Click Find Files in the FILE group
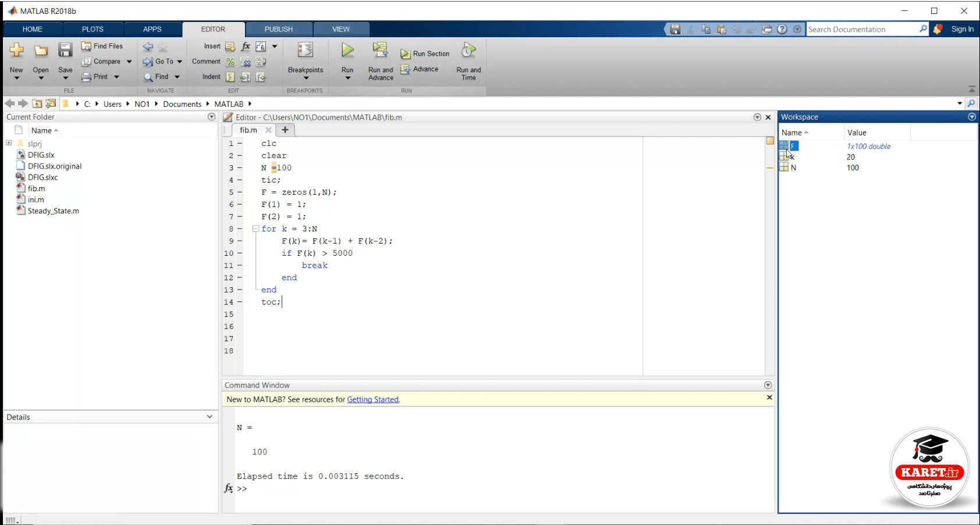 102,46
